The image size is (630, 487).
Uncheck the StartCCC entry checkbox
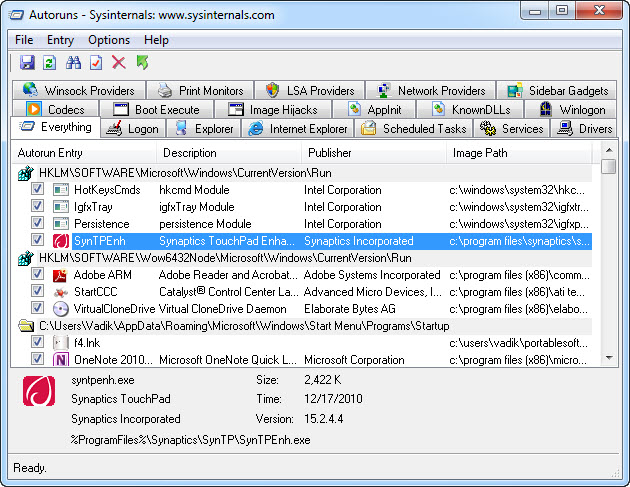point(37,291)
